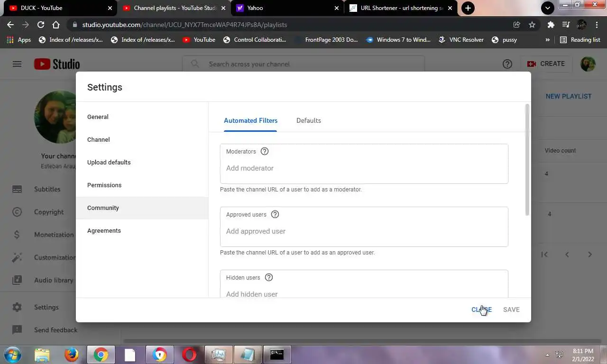Viewport: 607px width, 364px height.
Task: Select Upload defaults in Settings
Action: click(142, 162)
